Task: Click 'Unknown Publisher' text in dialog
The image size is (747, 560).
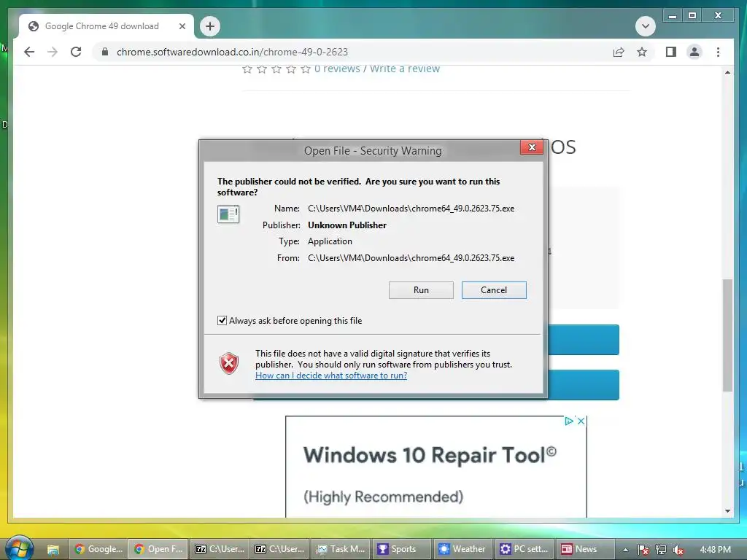Action: click(347, 225)
